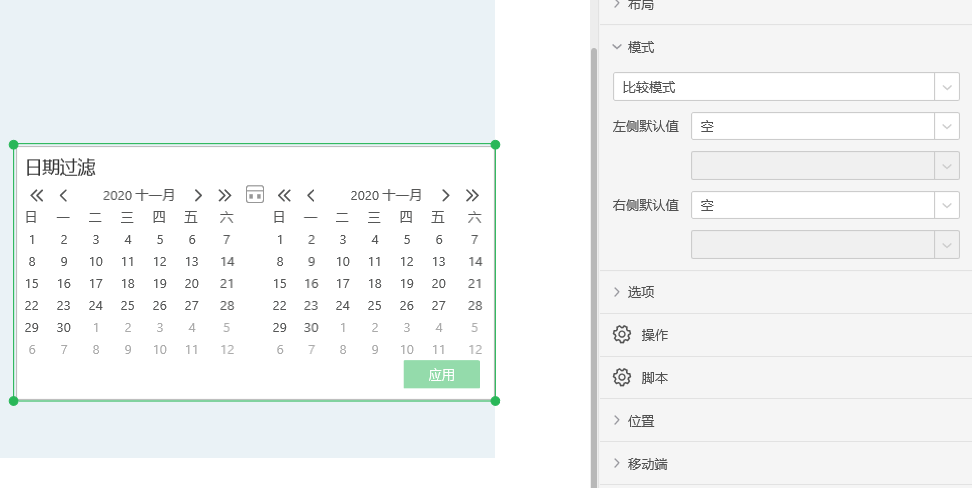Screen dimensions: 972x488
Task: Select day 27 in the right calendar
Action: point(439,306)
